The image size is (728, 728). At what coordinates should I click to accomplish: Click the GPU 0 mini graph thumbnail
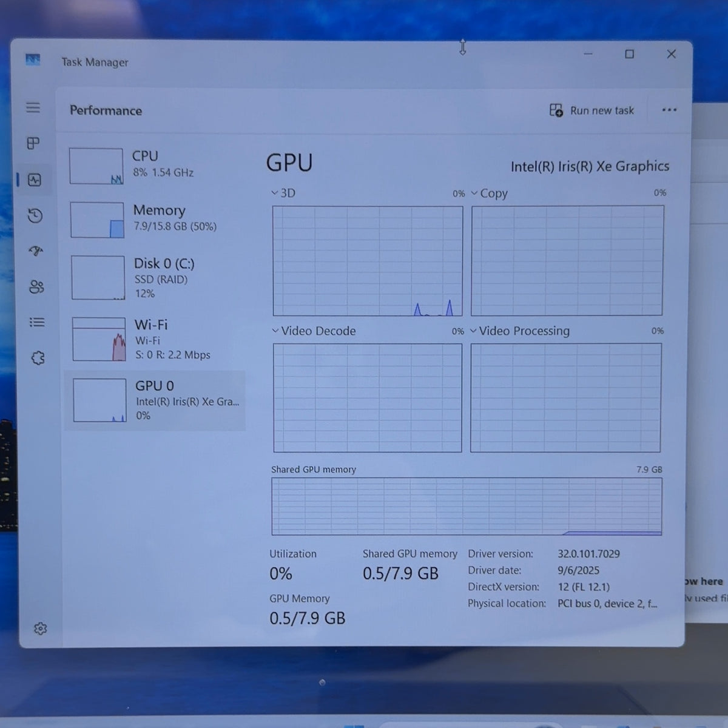pyautogui.click(x=100, y=400)
